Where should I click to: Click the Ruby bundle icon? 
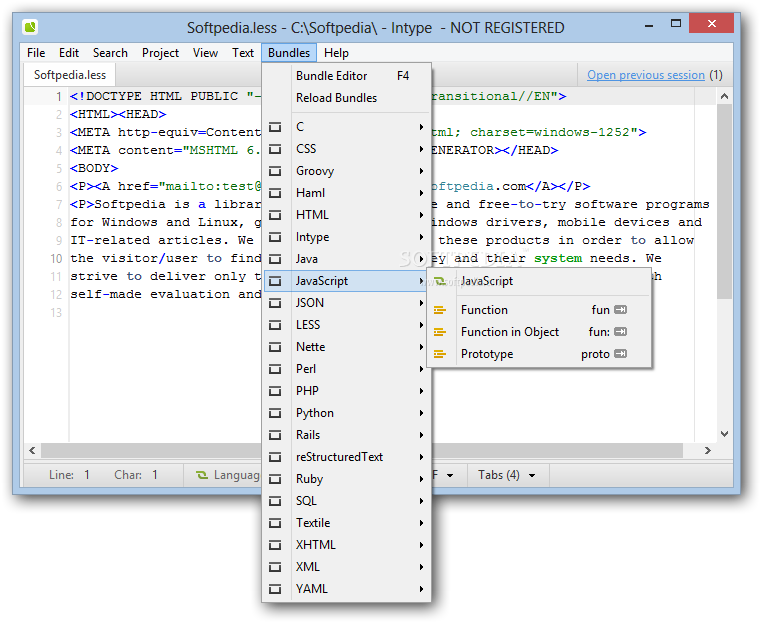[275, 479]
